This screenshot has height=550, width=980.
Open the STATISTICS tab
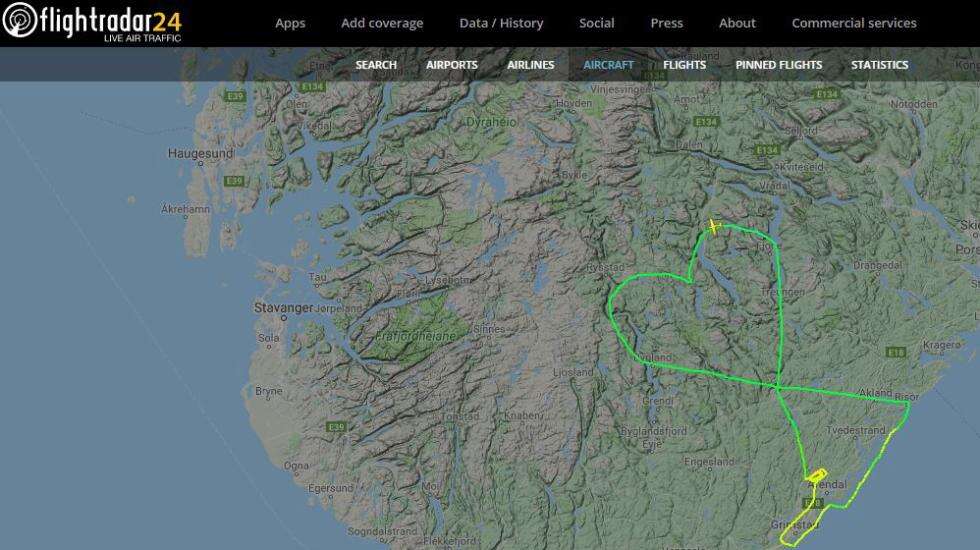point(879,64)
